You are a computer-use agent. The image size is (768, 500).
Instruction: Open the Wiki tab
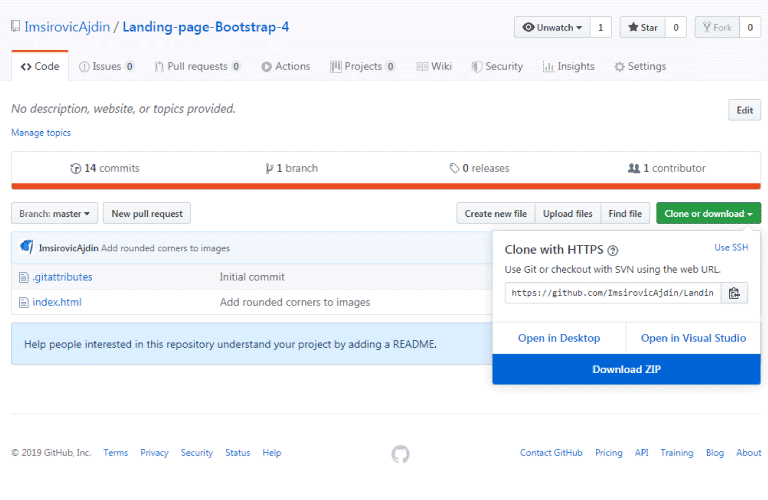[x=434, y=66]
